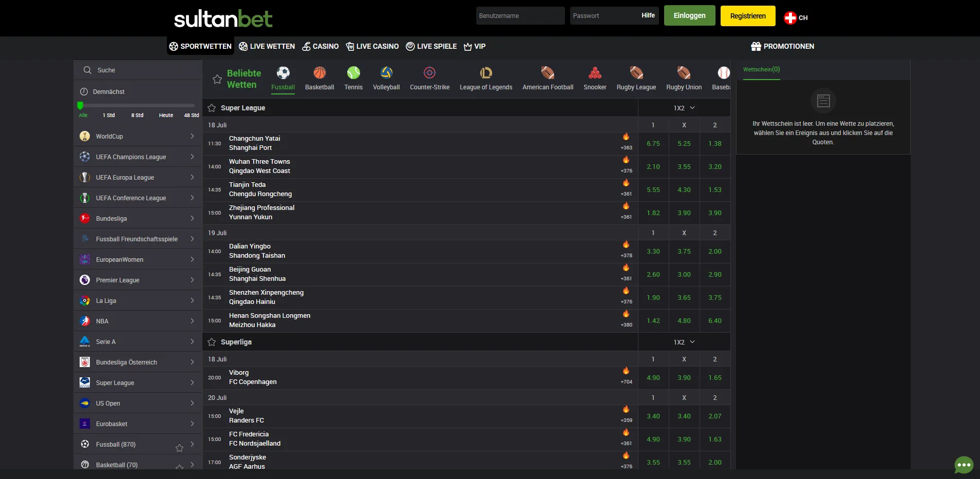Screen dimensions: 980x479
Task: Bet on odds 6.75 for Changchun Yatai
Action: (653, 144)
